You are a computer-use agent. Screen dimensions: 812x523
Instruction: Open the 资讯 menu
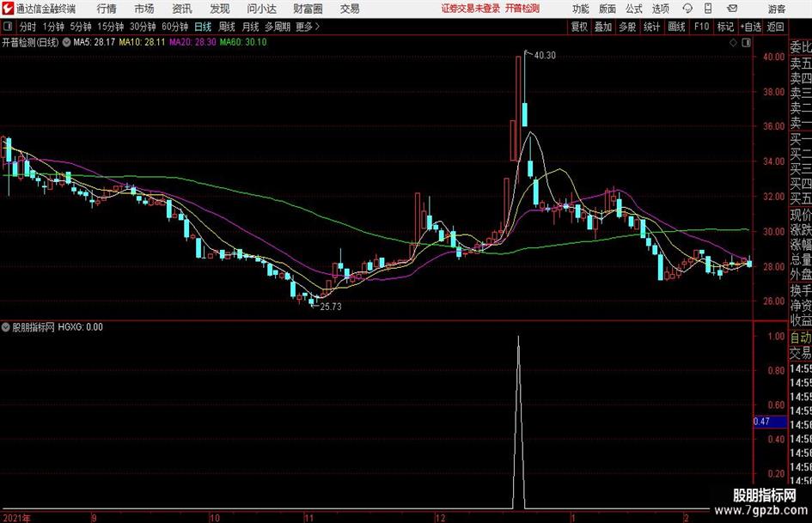click(x=182, y=9)
